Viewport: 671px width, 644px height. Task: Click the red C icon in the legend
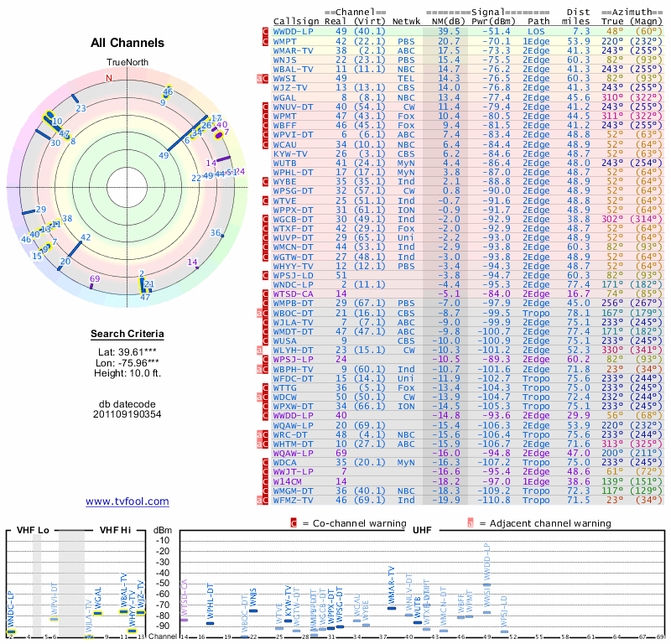[x=294, y=523]
